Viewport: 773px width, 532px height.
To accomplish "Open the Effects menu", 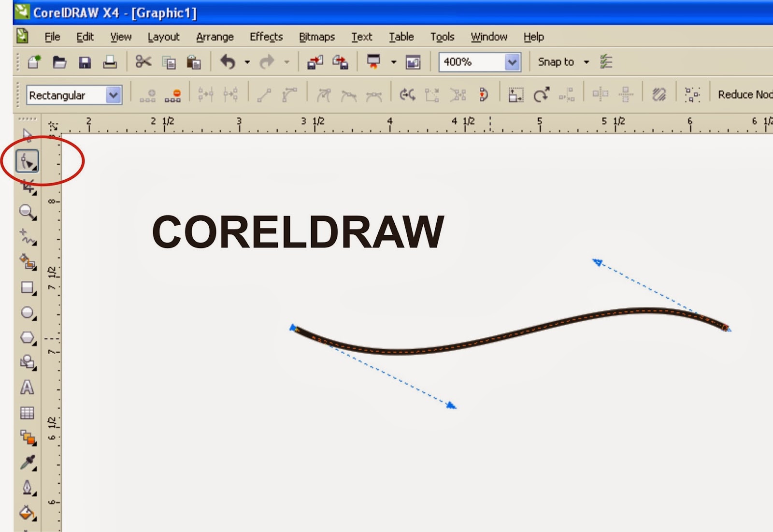I will pos(266,37).
